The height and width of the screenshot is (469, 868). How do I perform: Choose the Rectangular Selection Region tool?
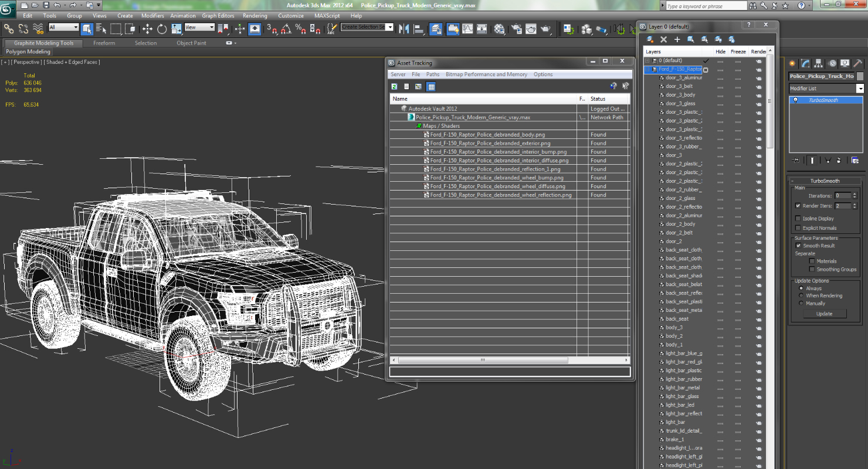tap(116, 28)
